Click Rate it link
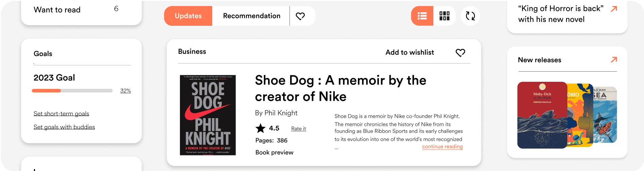Image resolution: width=644 pixels, height=171 pixels. click(298, 129)
